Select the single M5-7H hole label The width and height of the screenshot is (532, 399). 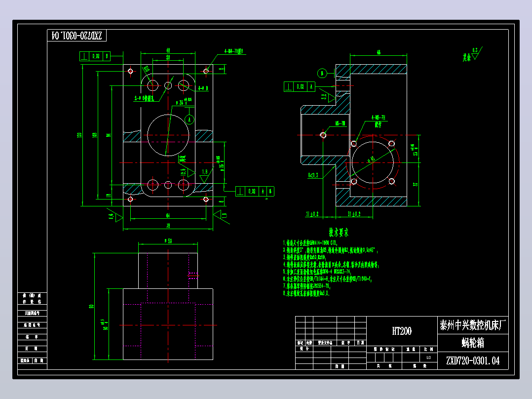coord(341,123)
